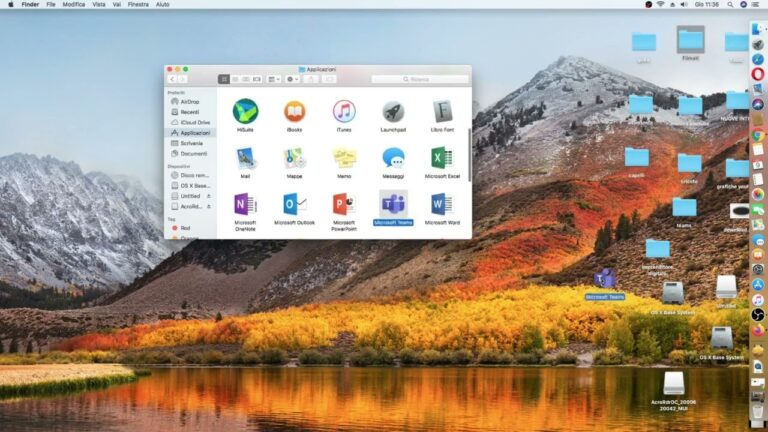This screenshot has height=432, width=768.
Task: Open the Modifica menu
Action: pos(74,4)
